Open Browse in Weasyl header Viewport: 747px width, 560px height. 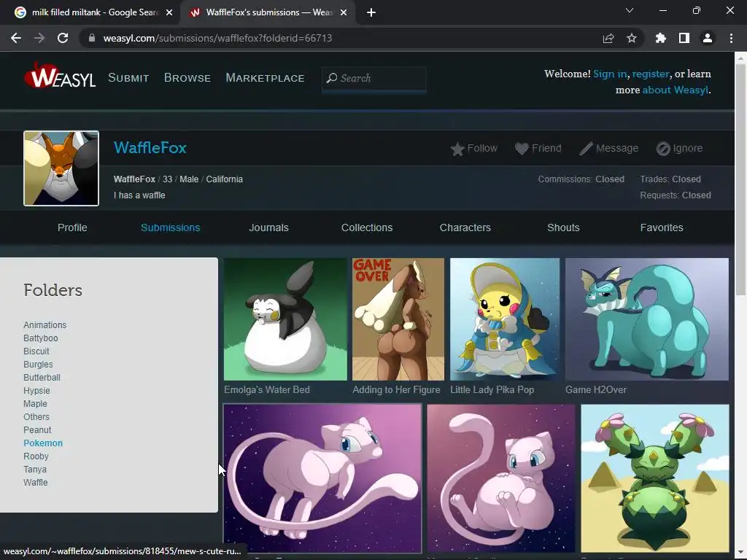tap(187, 78)
